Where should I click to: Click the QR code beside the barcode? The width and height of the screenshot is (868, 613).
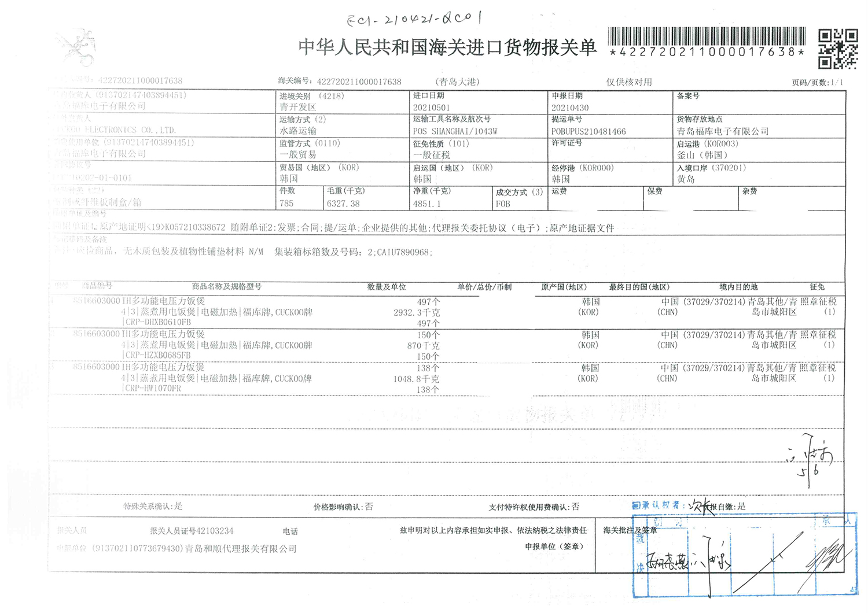click(837, 49)
